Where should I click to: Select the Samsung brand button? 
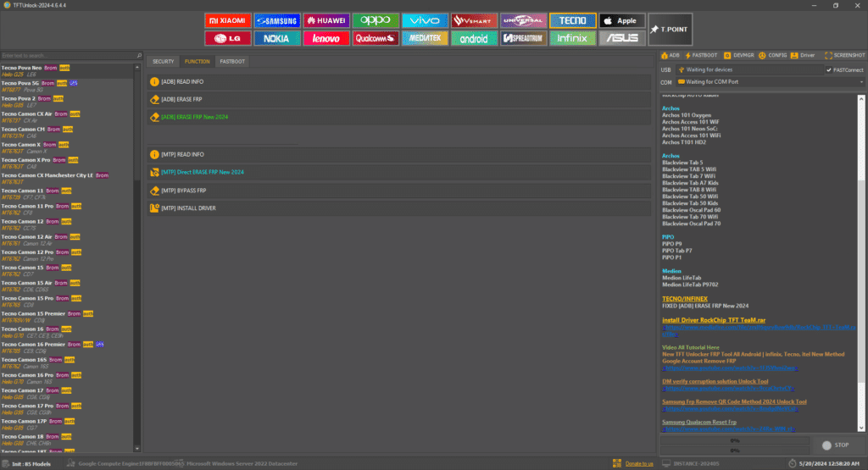click(277, 20)
